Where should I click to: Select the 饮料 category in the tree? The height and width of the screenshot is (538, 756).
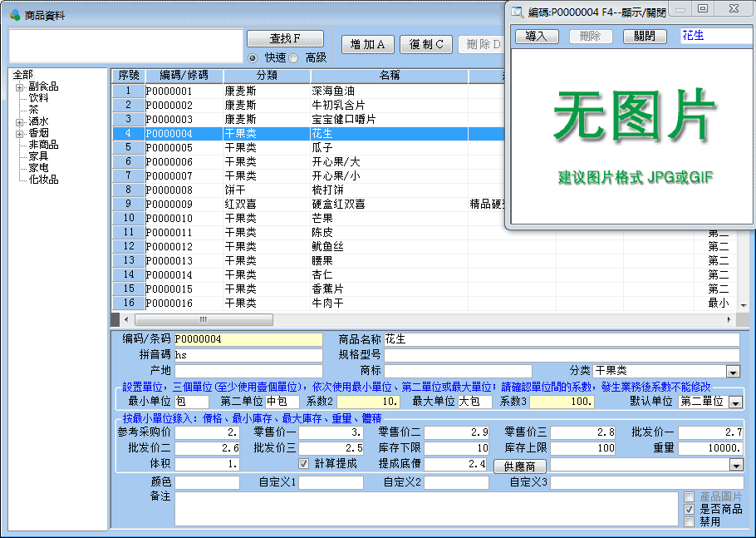point(38,98)
